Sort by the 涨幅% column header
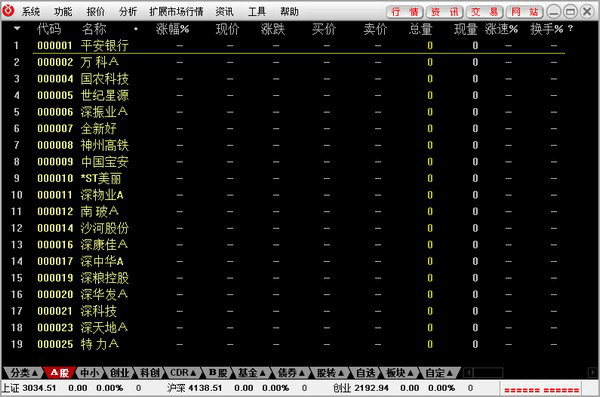Image resolution: width=600 pixels, height=397 pixels. click(173, 29)
